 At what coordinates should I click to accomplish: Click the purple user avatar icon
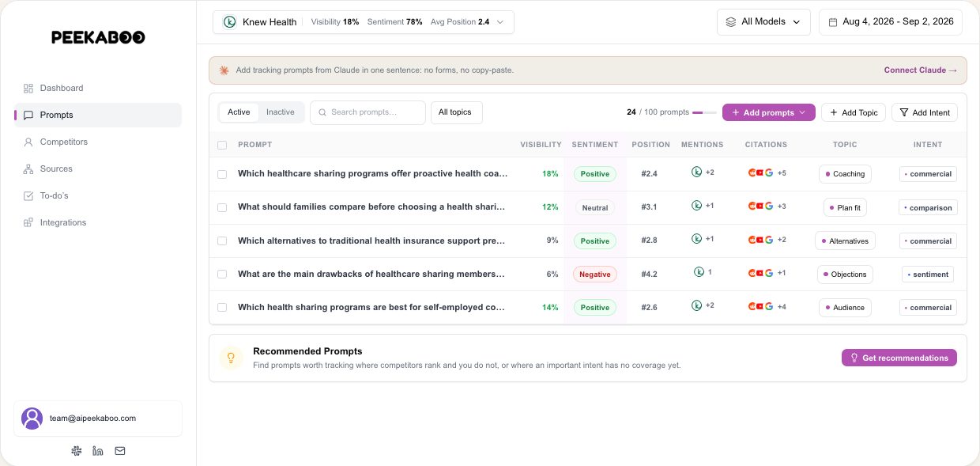click(32, 419)
